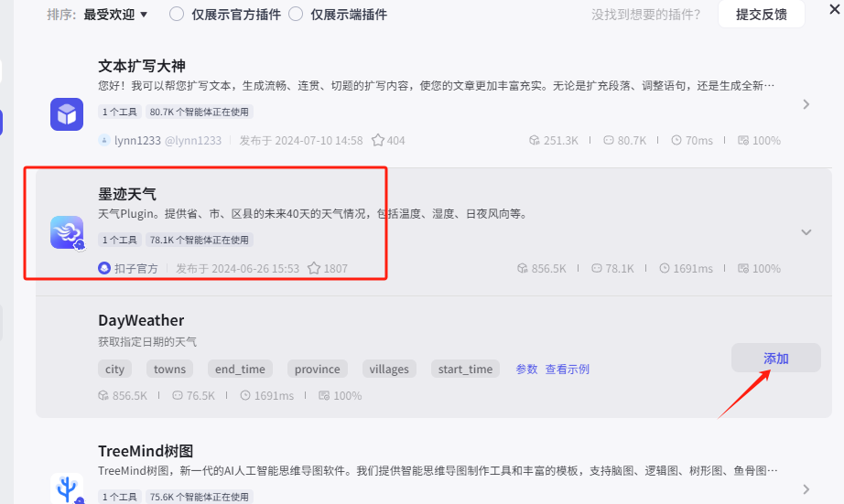
Task: Click the lynn1233 user avatar icon
Action: (x=104, y=140)
